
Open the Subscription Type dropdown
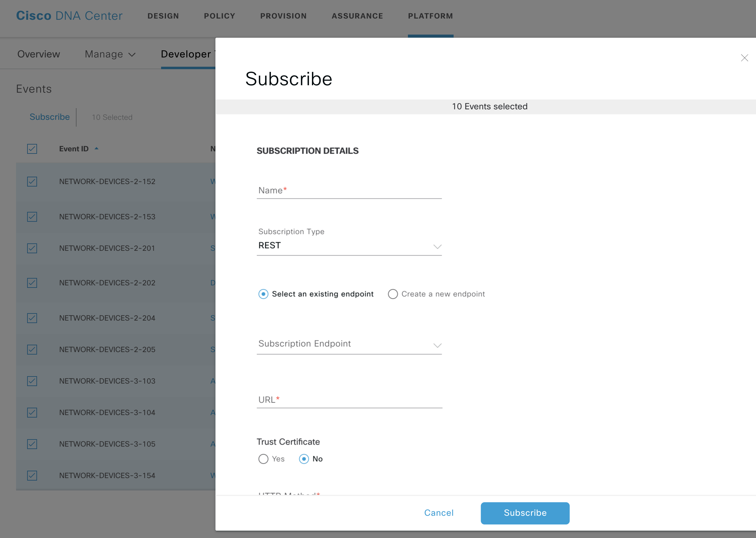[x=349, y=246]
